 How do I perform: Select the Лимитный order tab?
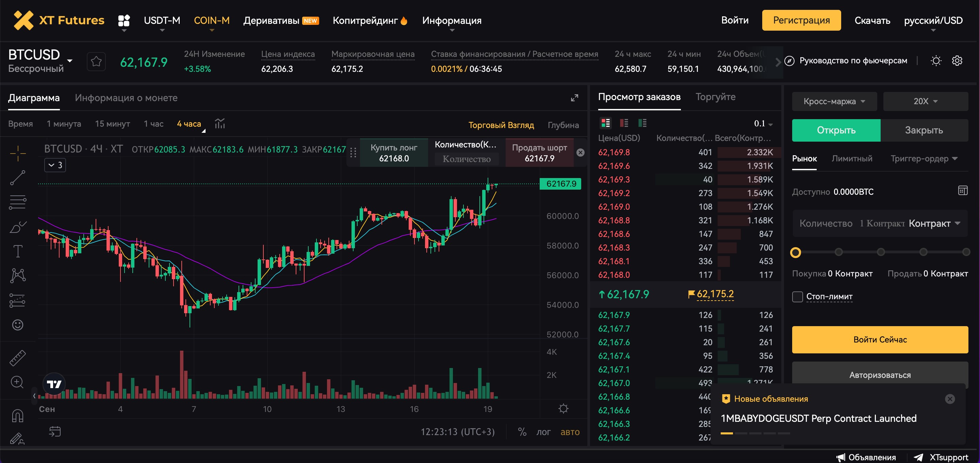point(852,158)
